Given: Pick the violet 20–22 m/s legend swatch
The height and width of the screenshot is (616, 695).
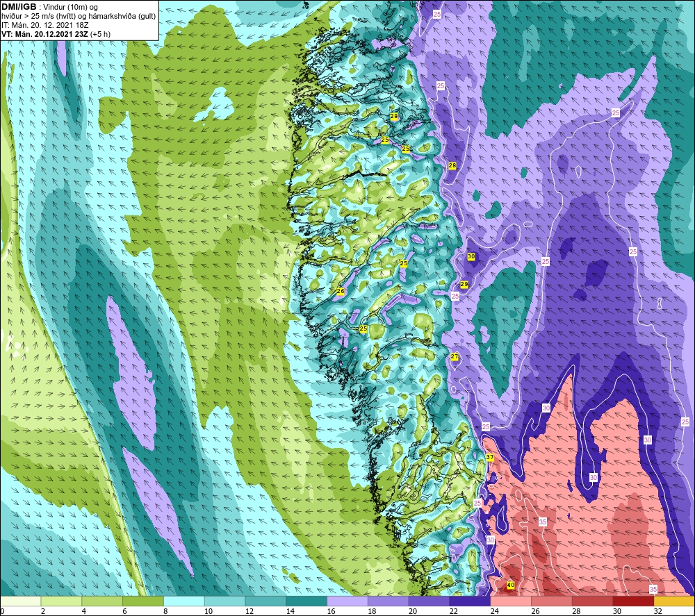Looking at the screenshot, I should [x=429, y=601].
